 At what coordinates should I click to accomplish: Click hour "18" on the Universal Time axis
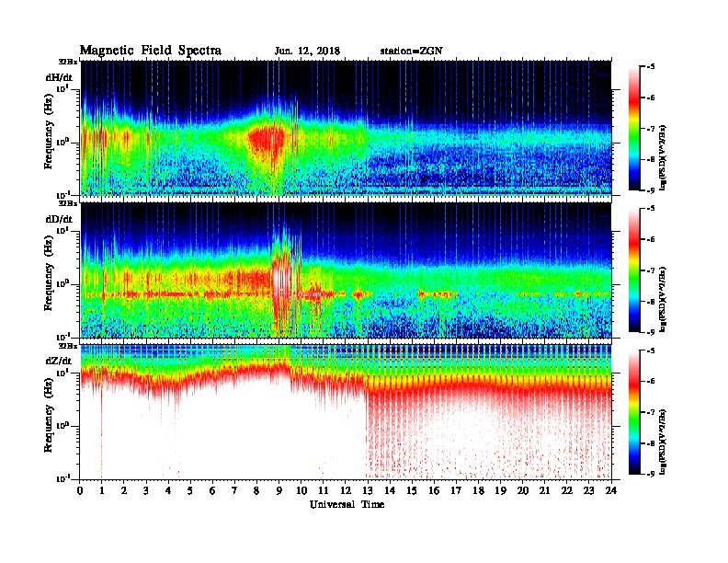(x=479, y=490)
